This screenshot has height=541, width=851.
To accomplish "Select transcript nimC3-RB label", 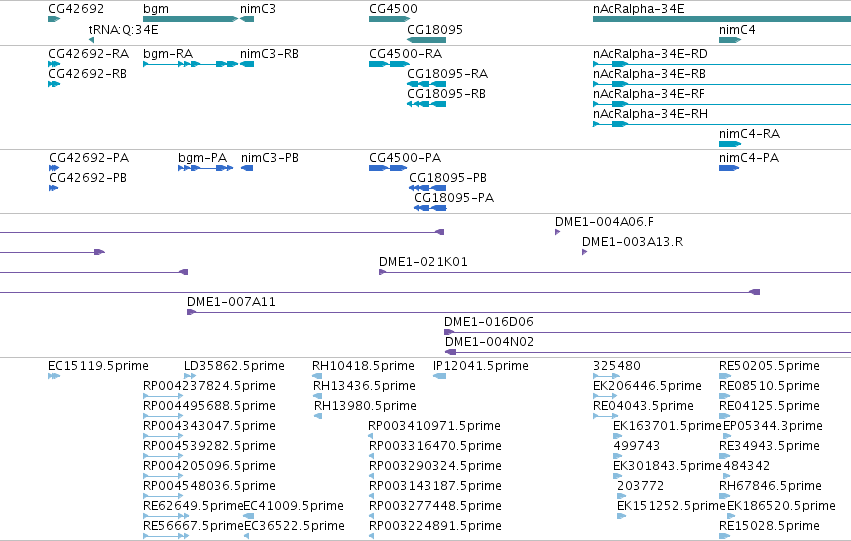I will point(269,54).
